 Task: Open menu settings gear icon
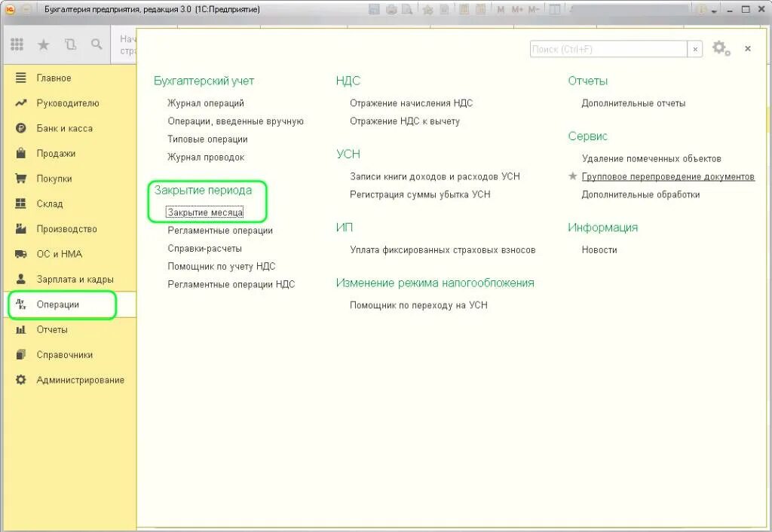721,48
